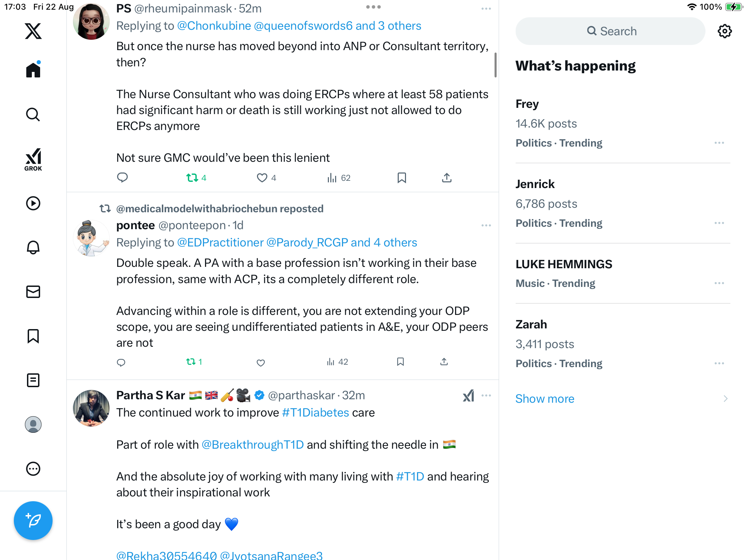Screen dimensions: 747x560
Task: Open Bookmarks in the sidebar
Action: click(33, 336)
